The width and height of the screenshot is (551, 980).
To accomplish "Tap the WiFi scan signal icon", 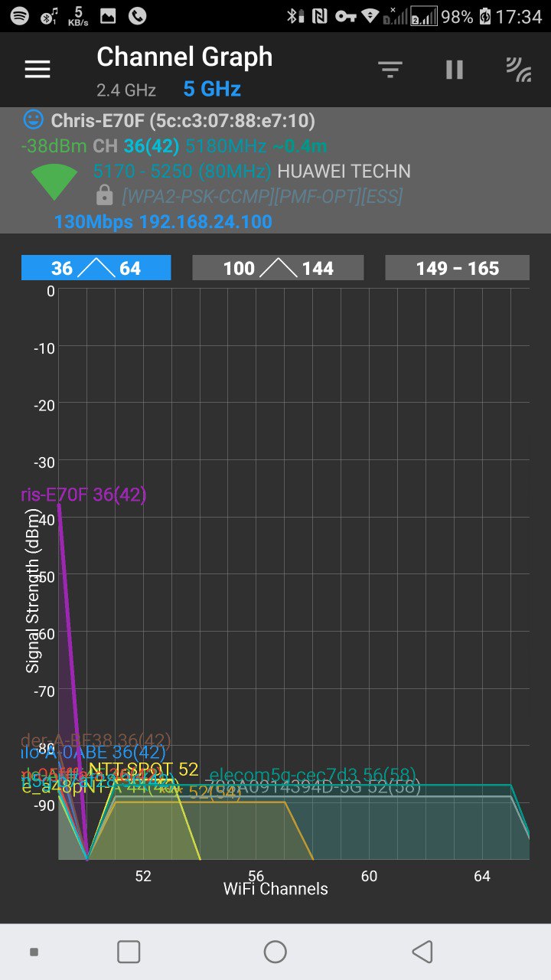I will pos(519,70).
